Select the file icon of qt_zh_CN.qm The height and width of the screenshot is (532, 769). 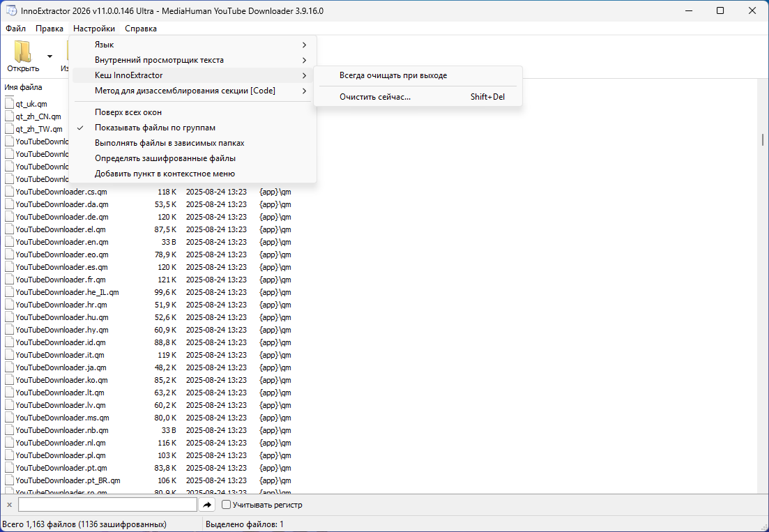click(9, 116)
